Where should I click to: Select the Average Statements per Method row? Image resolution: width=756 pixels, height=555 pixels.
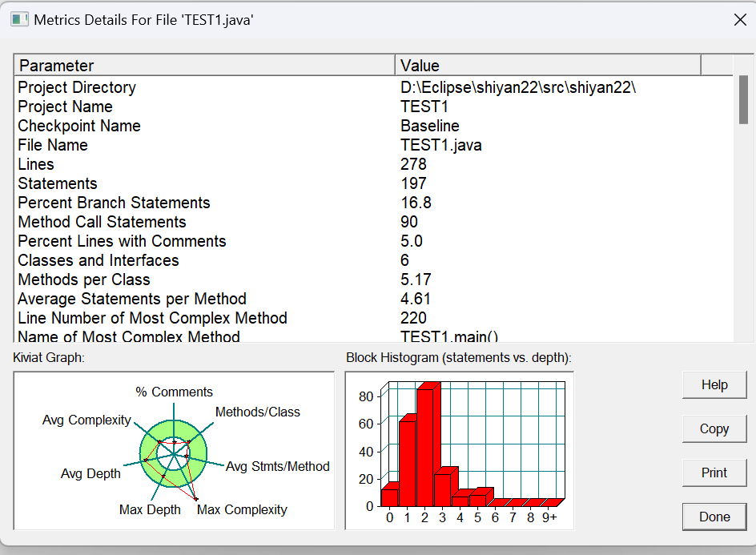(374, 299)
